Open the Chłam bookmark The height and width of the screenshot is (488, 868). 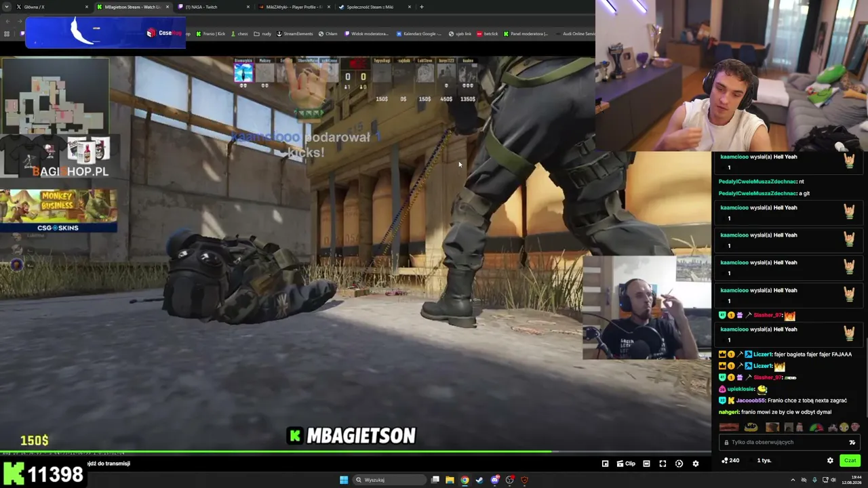(x=328, y=34)
